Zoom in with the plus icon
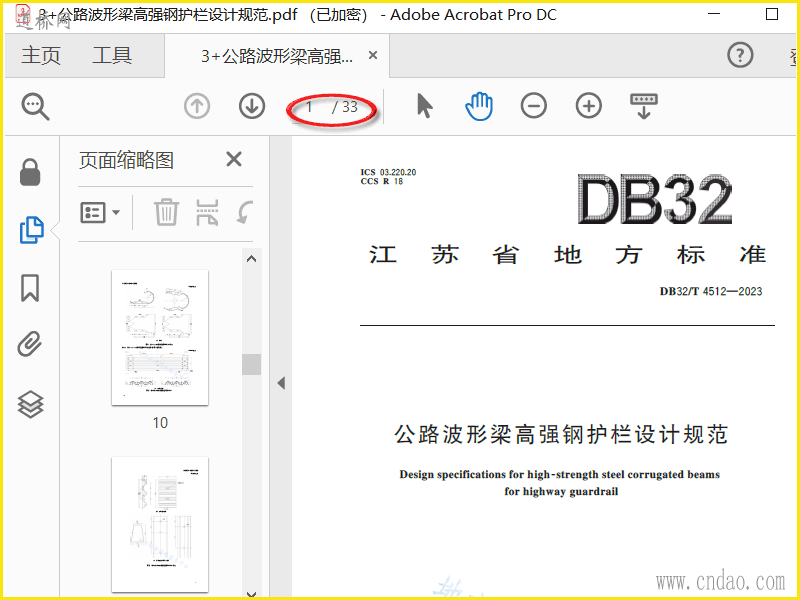800x600 pixels. tap(589, 106)
